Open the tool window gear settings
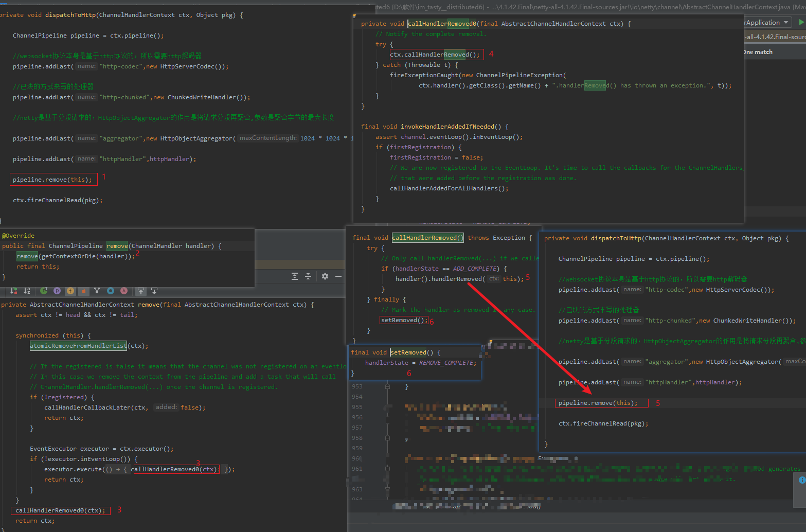 click(x=325, y=276)
